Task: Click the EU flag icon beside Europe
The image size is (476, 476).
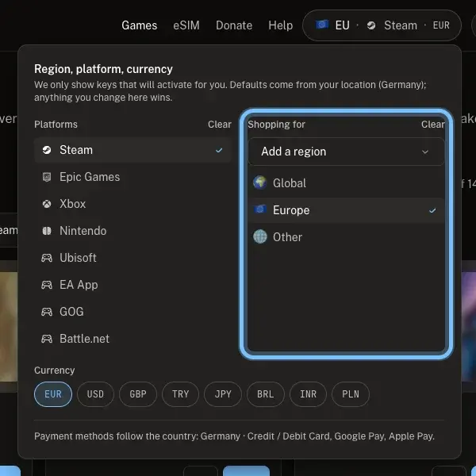Action: point(260,209)
